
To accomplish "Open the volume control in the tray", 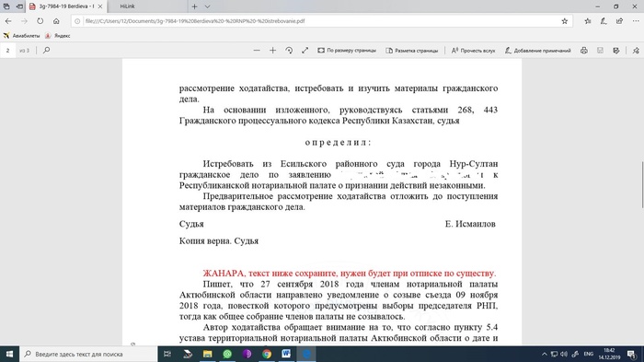I will point(564,354).
